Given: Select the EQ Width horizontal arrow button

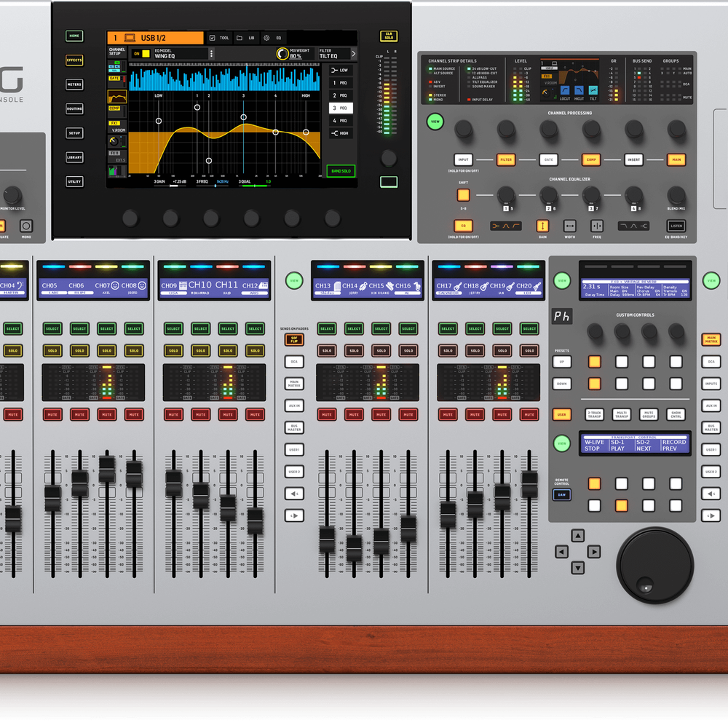Looking at the screenshot, I should click(x=570, y=226).
